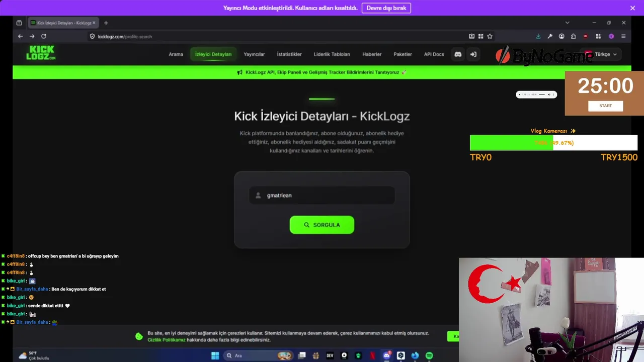Go back with the browser back arrow
This screenshot has width=644, height=362.
20,36
